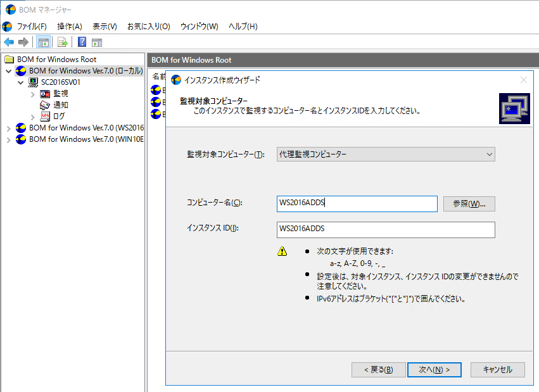Select BOM for Windows Ver.7.0 (ローカル) label

pos(86,71)
